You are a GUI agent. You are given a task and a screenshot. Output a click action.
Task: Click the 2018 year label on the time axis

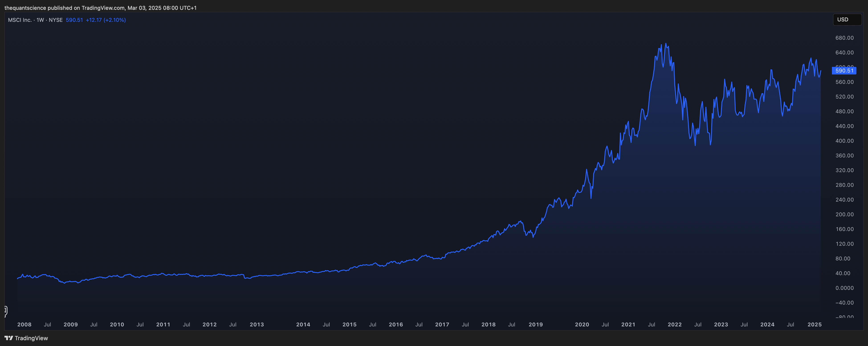pos(489,324)
